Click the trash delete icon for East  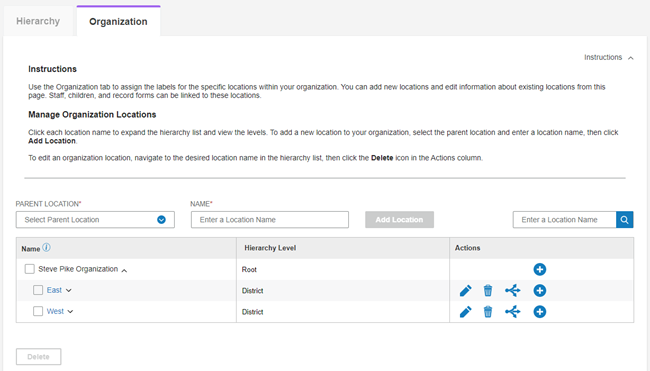(x=488, y=291)
